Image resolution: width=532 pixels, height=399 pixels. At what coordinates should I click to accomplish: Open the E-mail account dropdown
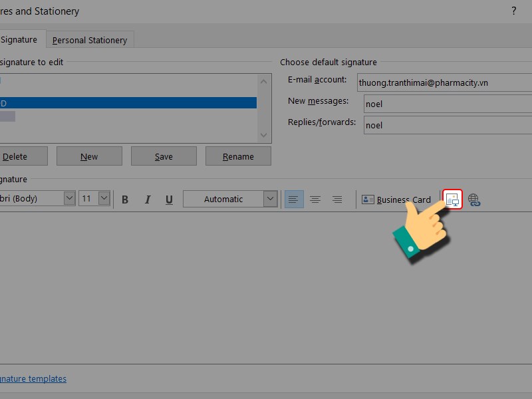444,82
